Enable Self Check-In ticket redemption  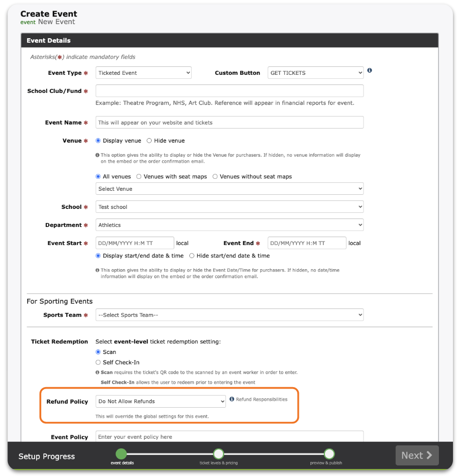[x=98, y=363]
